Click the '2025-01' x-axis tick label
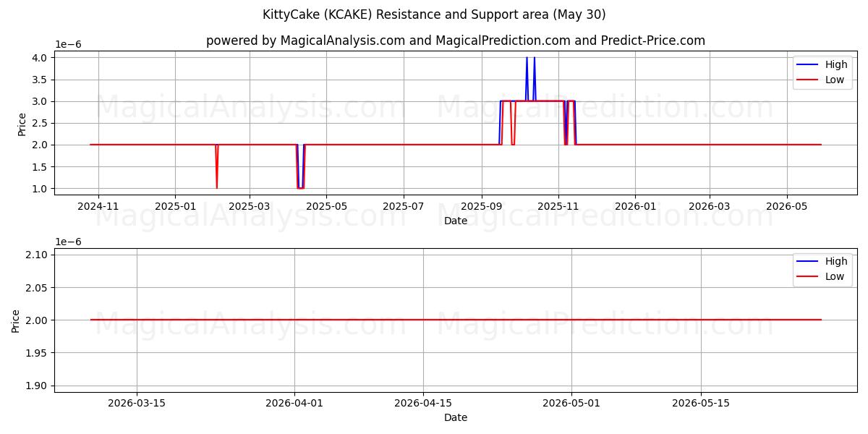This screenshot has height=434, width=868. 175,206
